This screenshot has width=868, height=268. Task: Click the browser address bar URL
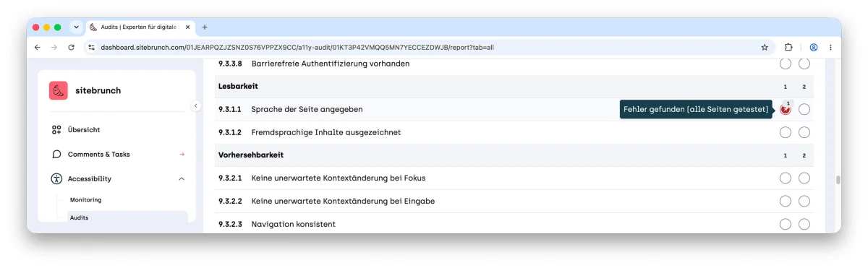297,48
